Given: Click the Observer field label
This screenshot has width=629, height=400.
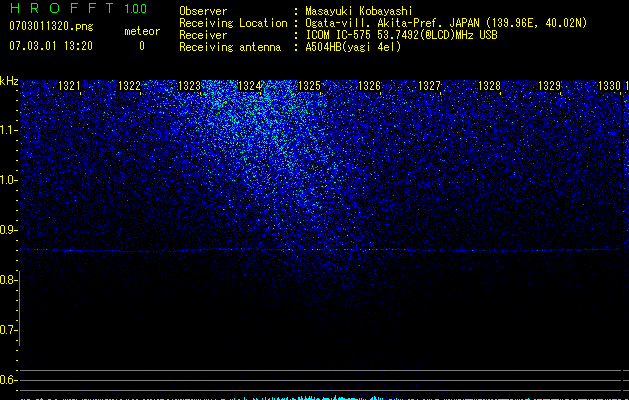Looking at the screenshot, I should click(203, 11).
